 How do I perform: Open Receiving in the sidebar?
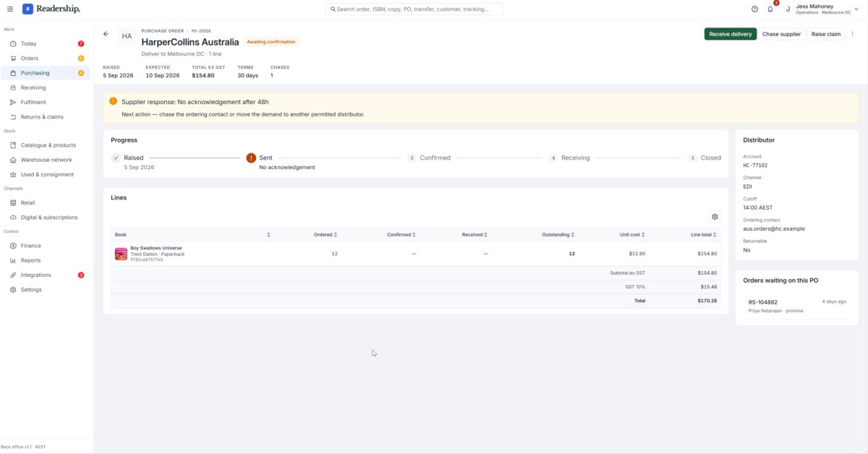45,87
